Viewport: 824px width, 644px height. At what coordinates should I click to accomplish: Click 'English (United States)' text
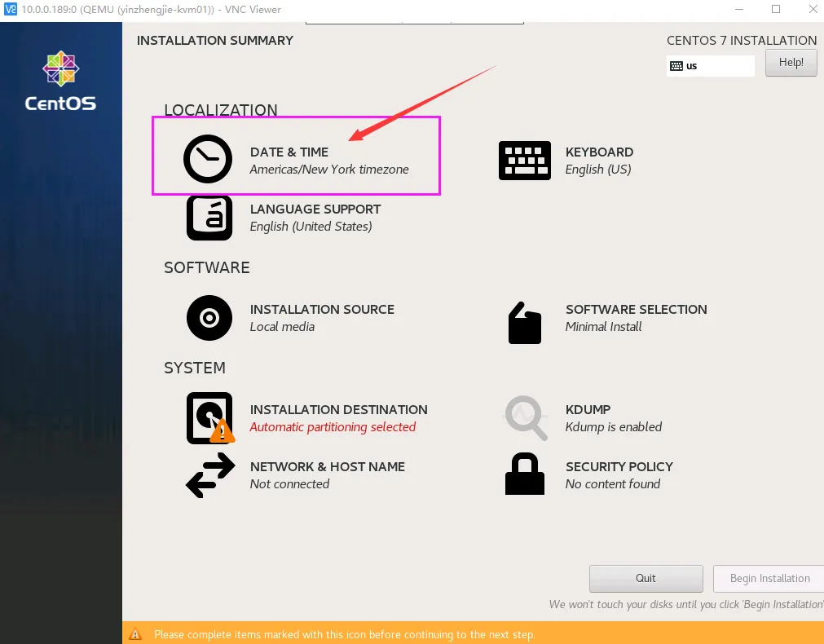click(x=311, y=227)
